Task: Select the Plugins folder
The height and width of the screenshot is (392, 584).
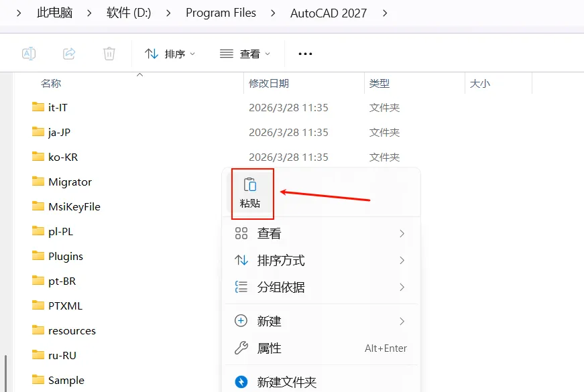Action: 66,257
